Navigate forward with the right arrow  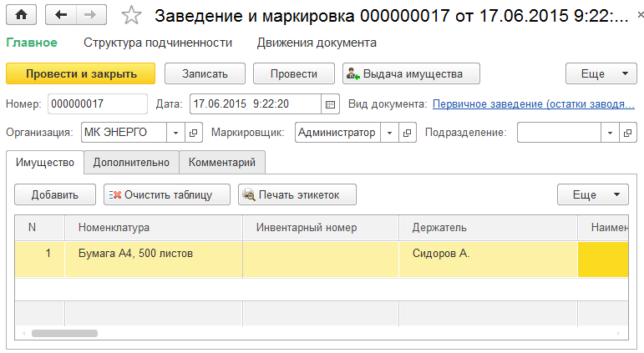coord(91,15)
